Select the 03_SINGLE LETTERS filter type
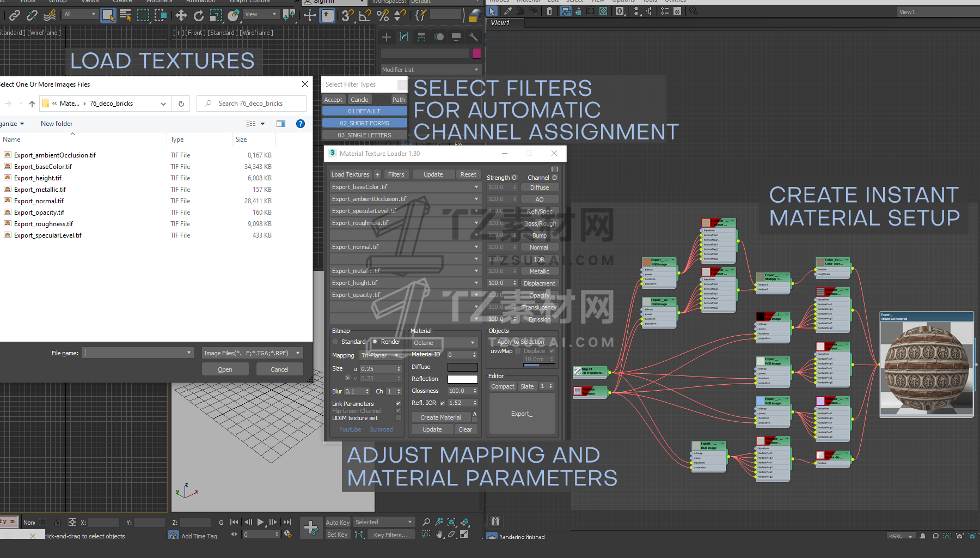The image size is (980, 558). point(364,135)
